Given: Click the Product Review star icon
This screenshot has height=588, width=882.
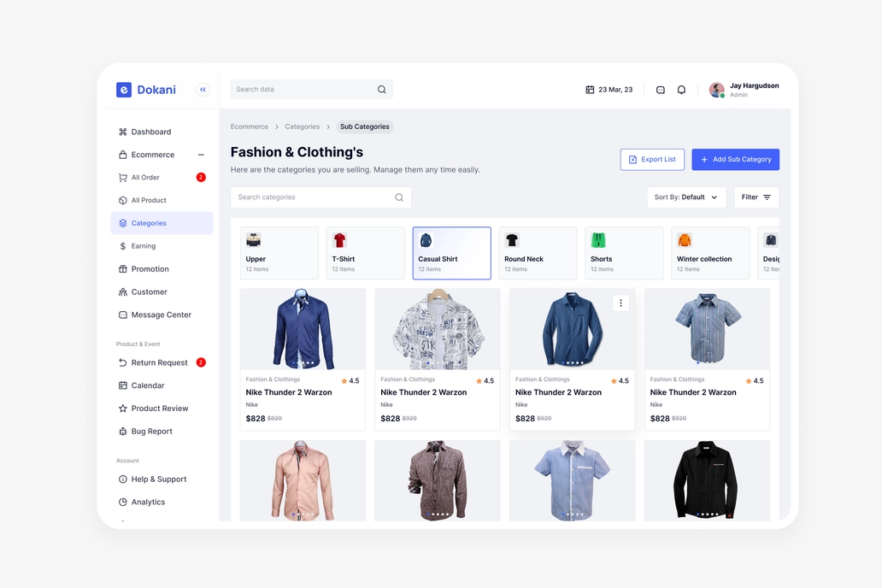Looking at the screenshot, I should pos(122,409).
